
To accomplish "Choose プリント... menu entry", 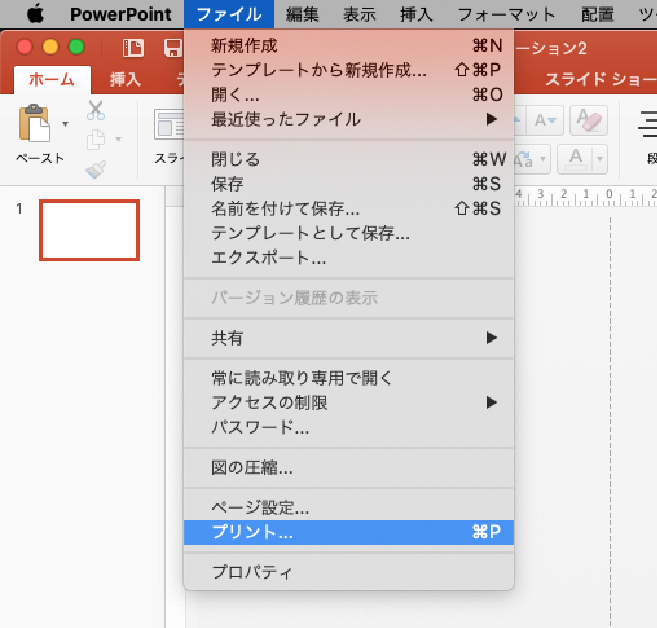I will click(349, 532).
